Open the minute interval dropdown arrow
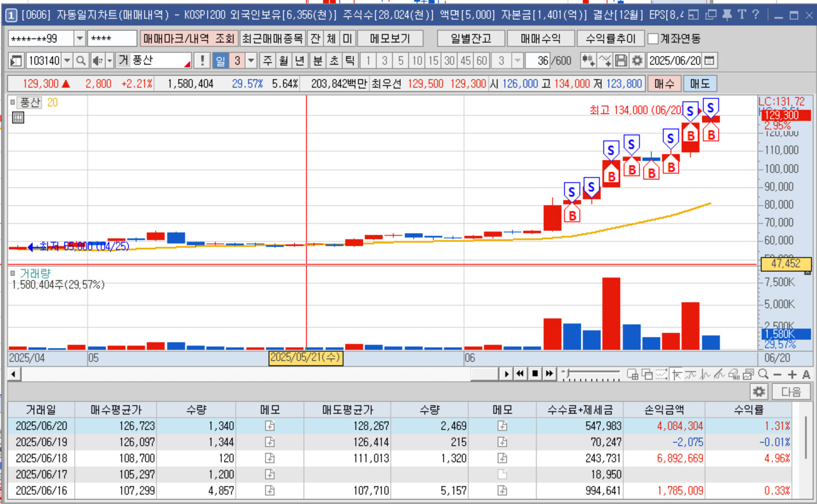 pos(517,60)
